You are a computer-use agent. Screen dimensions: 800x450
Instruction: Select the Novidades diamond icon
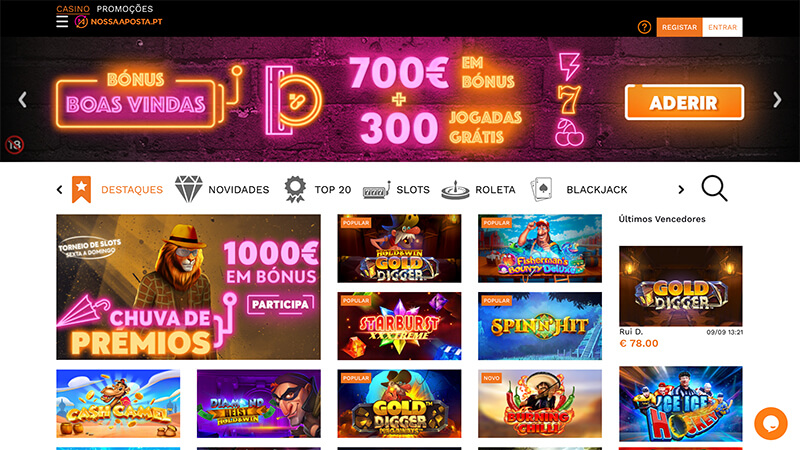189,189
